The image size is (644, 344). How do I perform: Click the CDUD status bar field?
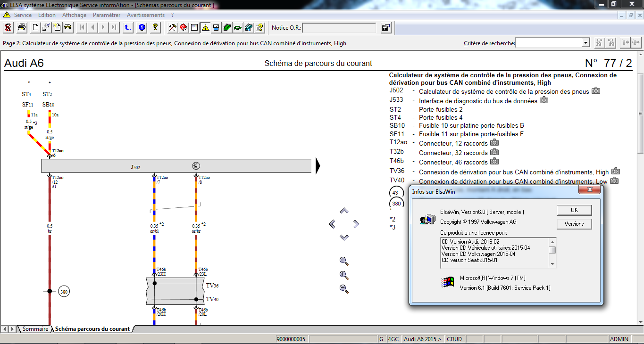click(454, 339)
